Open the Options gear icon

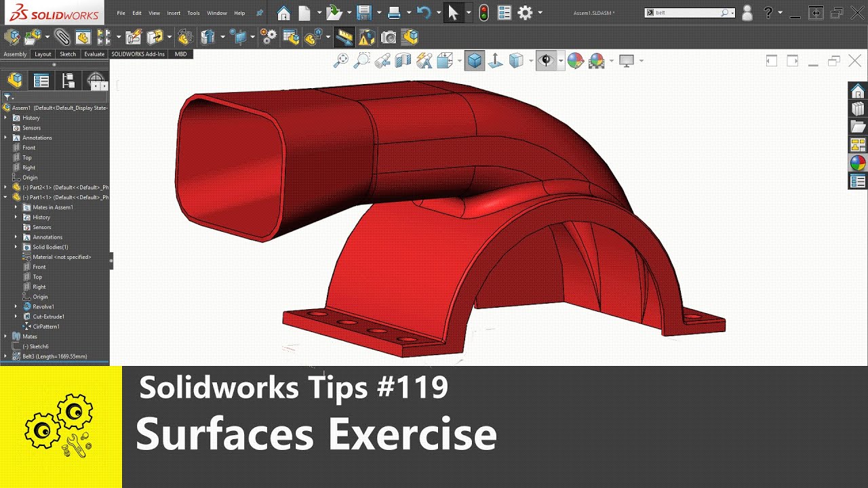(x=525, y=13)
